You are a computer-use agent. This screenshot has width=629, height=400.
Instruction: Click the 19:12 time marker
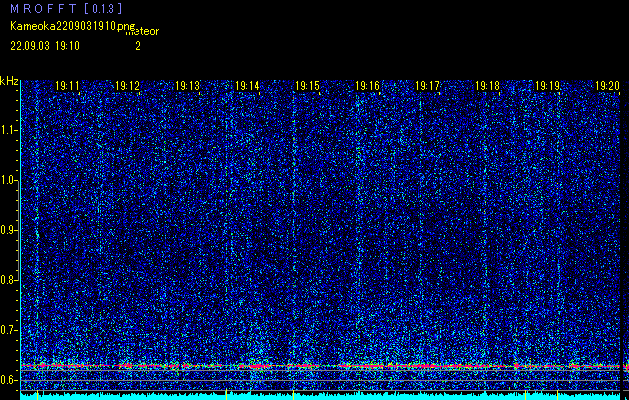tap(127, 86)
